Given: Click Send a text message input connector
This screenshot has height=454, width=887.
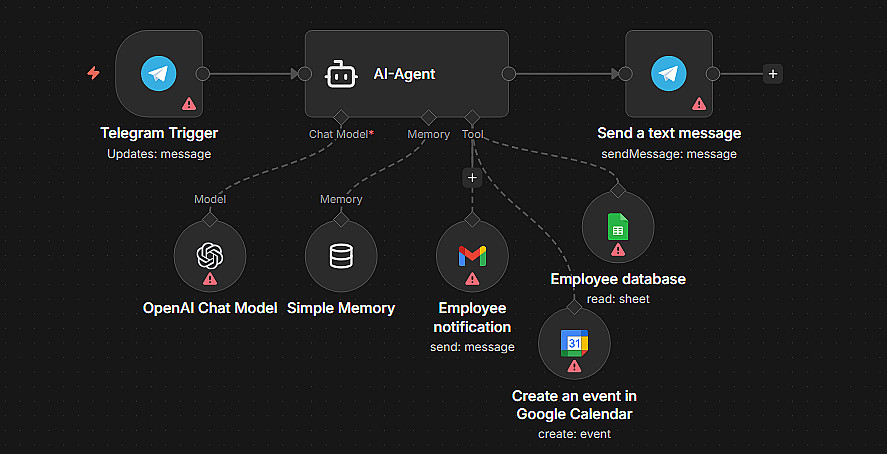Looking at the screenshot, I should pos(625,74).
